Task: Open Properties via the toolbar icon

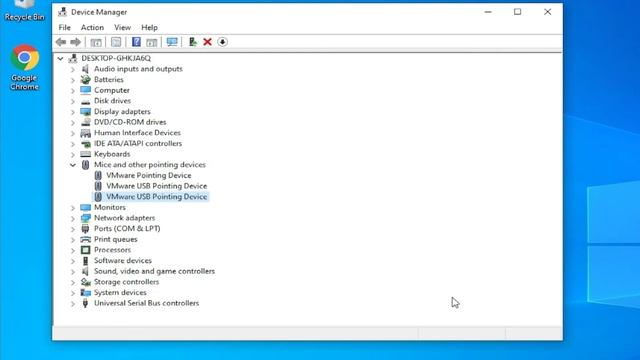Action: pyautogui.click(x=116, y=42)
